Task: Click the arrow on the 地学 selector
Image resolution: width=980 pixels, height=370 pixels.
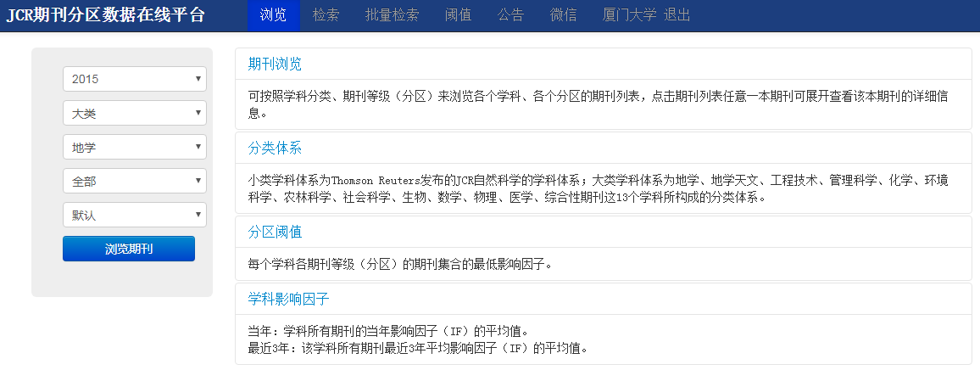Action: pos(198,147)
